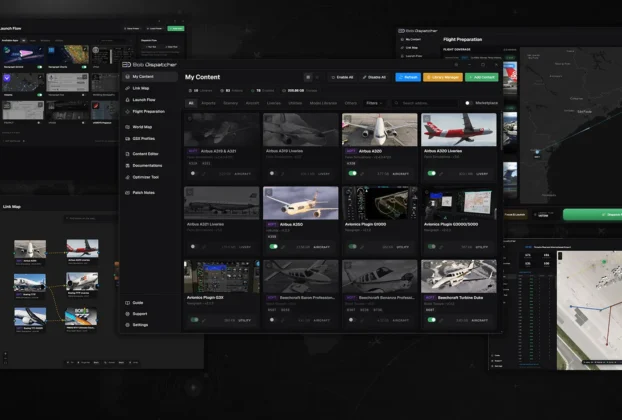622x420 pixels.
Task: Open the Avionics Plugin G1000 thumbnail
Action: point(380,203)
